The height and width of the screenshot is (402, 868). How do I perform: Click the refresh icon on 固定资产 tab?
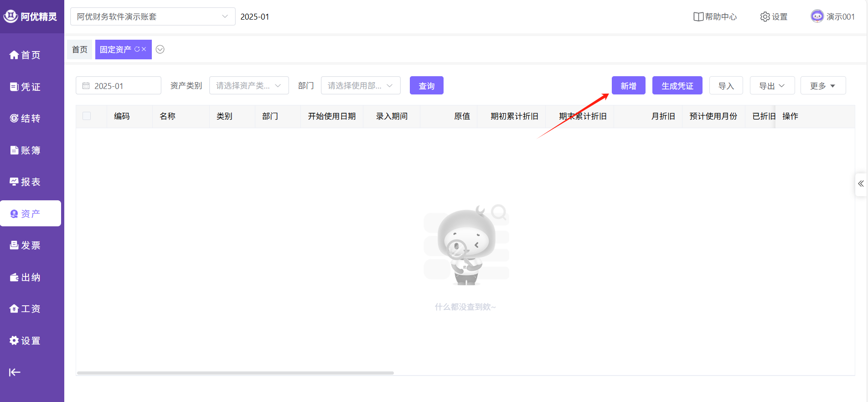tap(137, 49)
